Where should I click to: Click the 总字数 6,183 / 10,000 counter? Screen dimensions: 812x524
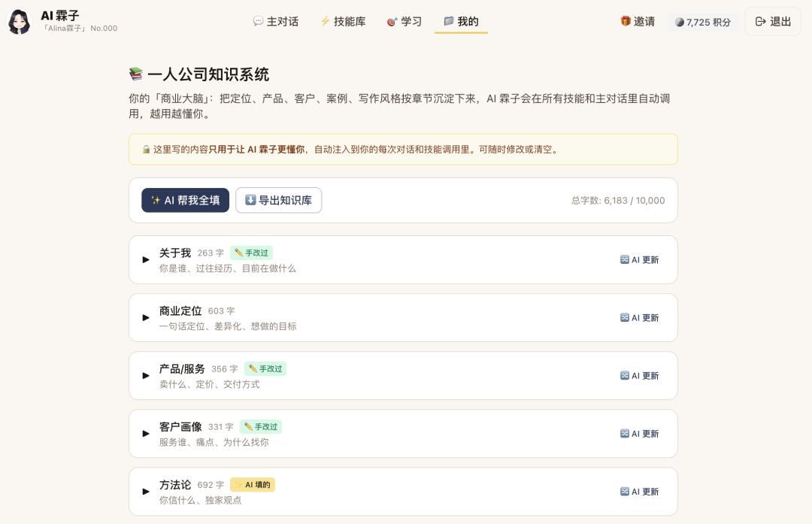point(618,201)
